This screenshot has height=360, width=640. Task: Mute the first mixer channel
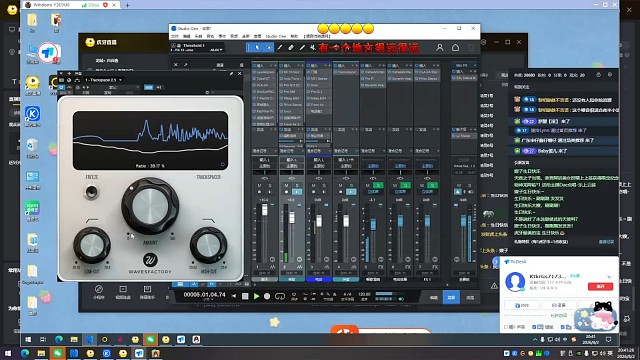260,185
